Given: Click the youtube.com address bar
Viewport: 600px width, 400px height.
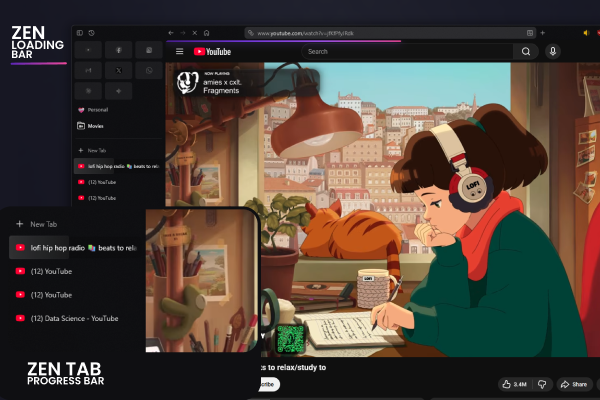Looking at the screenshot, I should coord(390,33).
